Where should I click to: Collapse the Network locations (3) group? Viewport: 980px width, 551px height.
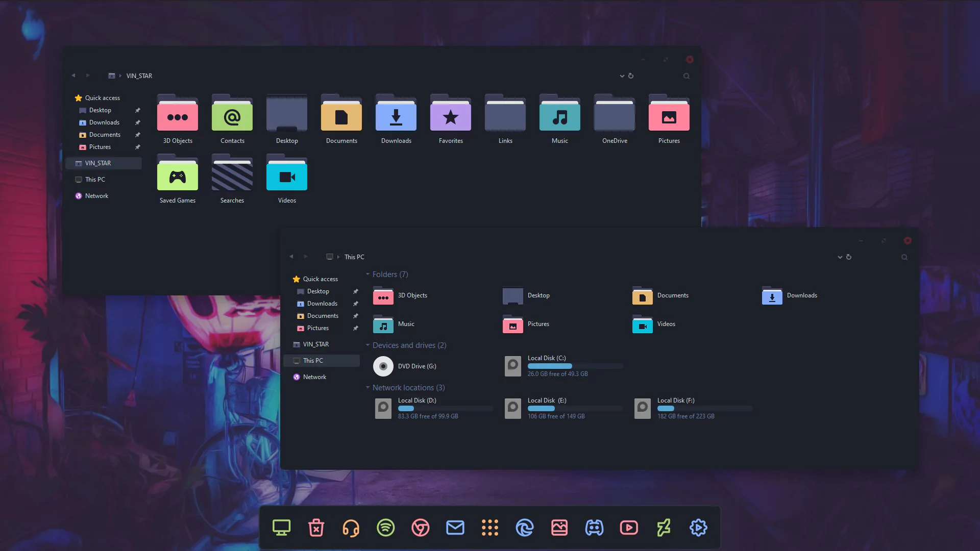pos(367,388)
